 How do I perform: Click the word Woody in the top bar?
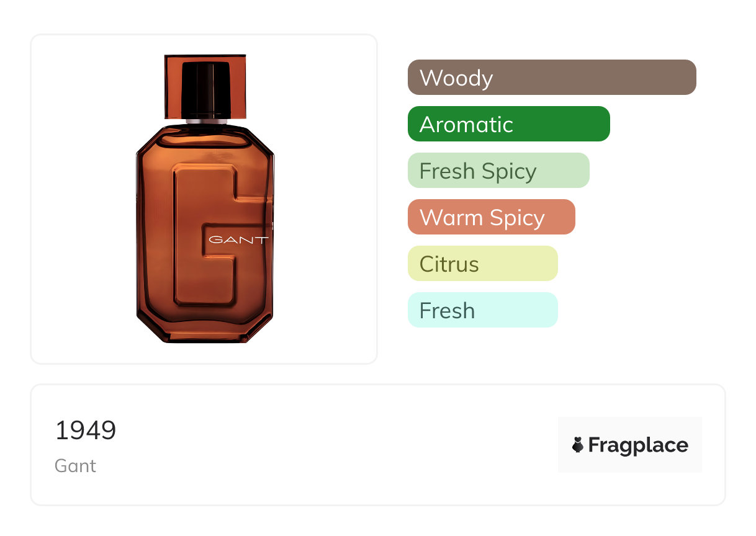tap(456, 78)
